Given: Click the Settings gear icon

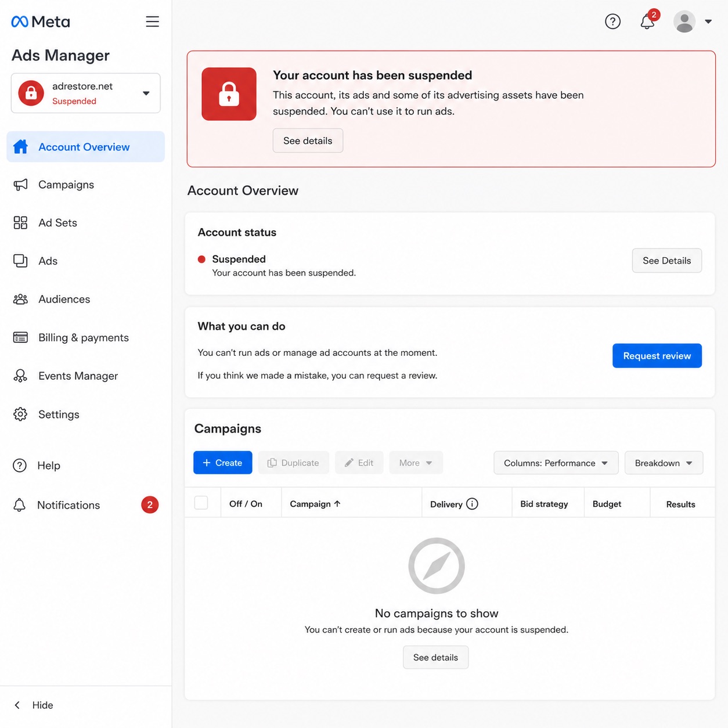Looking at the screenshot, I should (x=20, y=415).
